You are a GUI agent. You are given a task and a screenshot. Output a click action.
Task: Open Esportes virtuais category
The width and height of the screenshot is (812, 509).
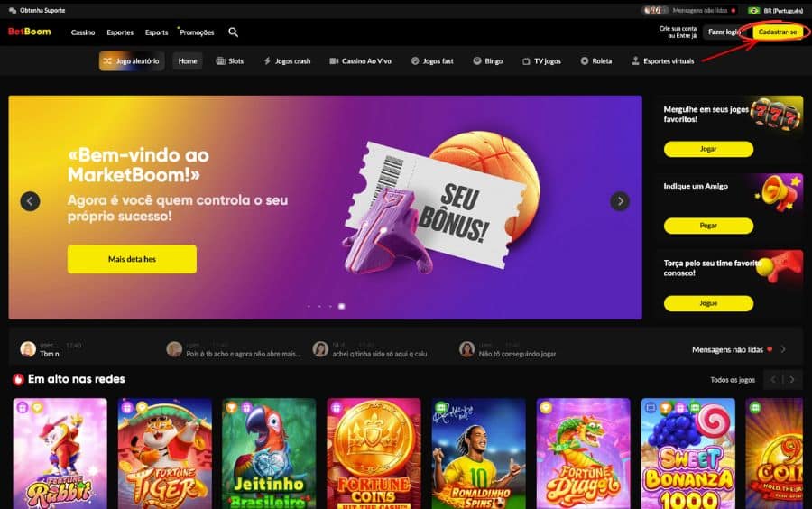coord(663,61)
